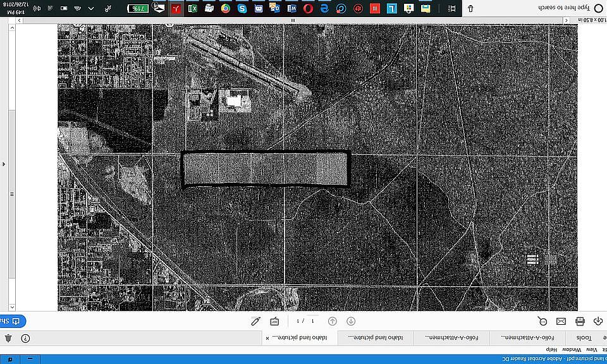Click the battery 71% indicator
This screenshot has height=364, width=607.
138,8
